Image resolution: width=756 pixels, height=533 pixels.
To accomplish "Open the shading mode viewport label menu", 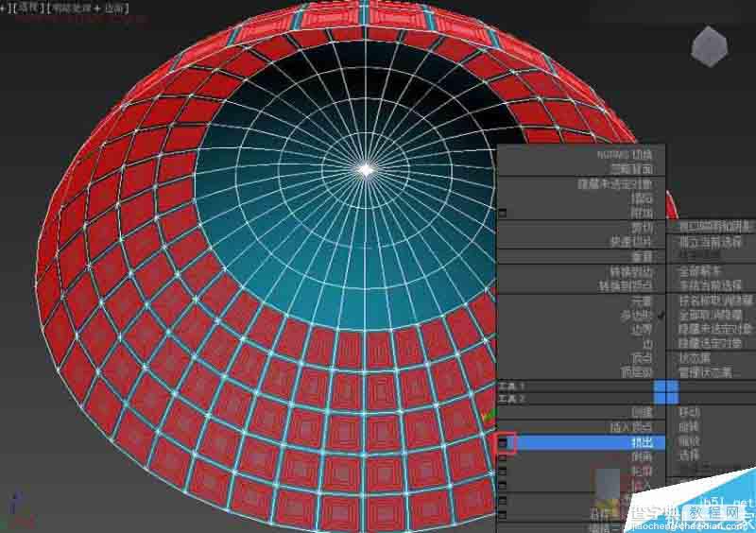I will pyautogui.click(x=88, y=8).
